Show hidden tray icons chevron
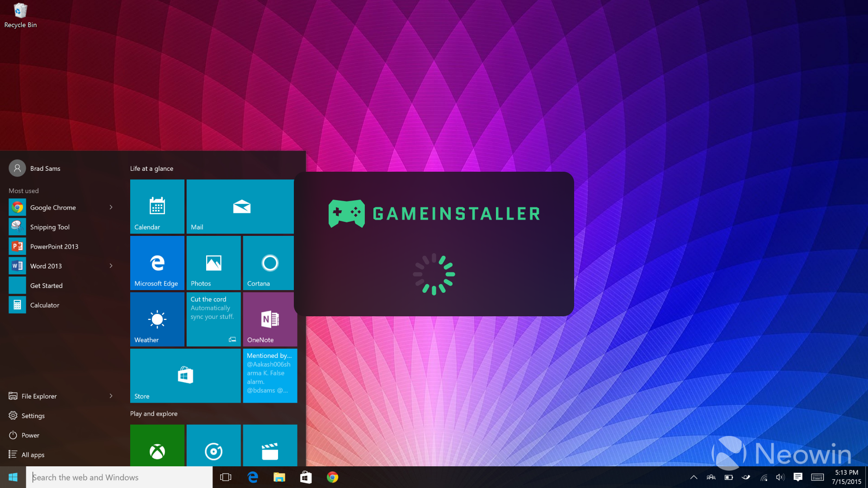 (693, 477)
